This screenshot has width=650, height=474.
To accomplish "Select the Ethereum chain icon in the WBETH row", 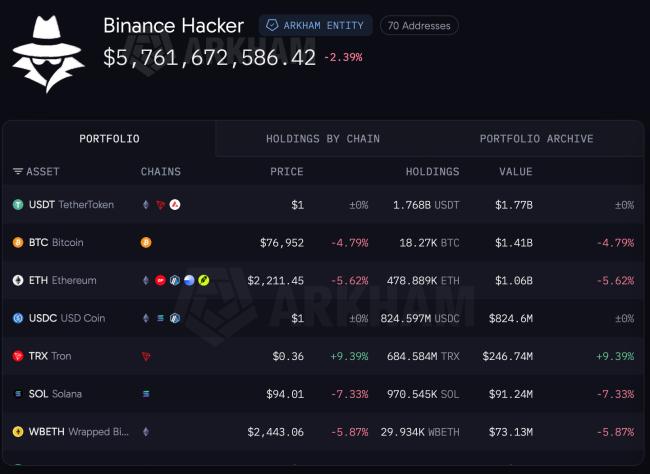I will pos(146,432).
